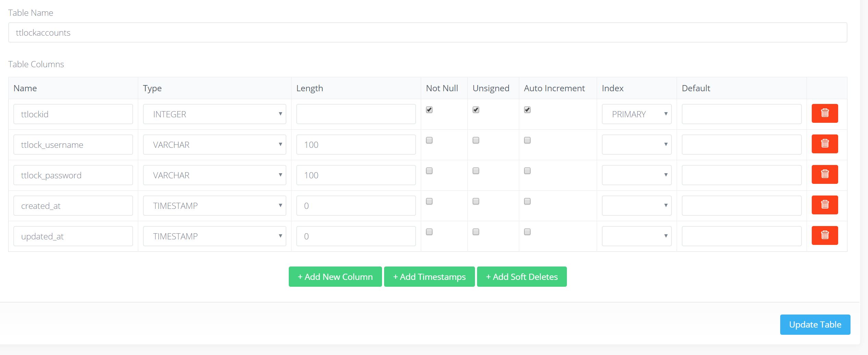Screen dimensions: 868x355
Task: Delete the ttlock_password column
Action: (x=824, y=174)
